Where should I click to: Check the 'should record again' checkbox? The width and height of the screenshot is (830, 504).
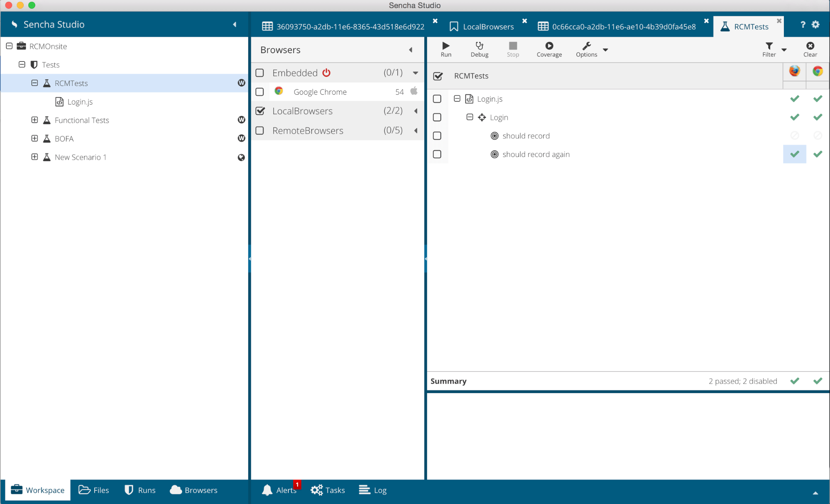coord(437,154)
